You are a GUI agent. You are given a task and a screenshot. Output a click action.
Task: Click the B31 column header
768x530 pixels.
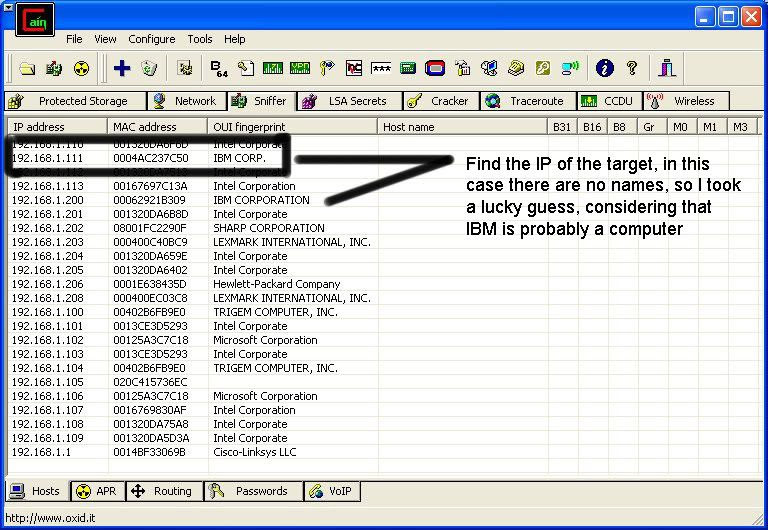(562, 127)
